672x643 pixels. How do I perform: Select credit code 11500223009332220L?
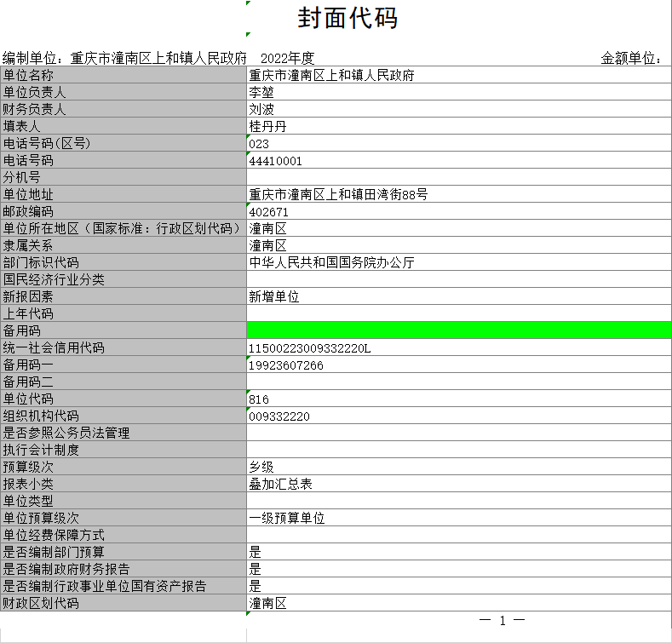[x=459, y=347]
